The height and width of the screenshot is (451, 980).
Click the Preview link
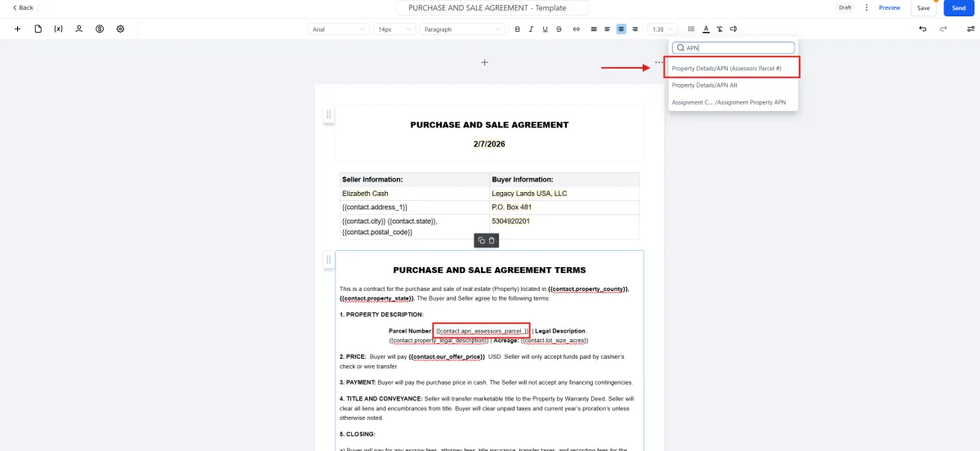point(889,7)
